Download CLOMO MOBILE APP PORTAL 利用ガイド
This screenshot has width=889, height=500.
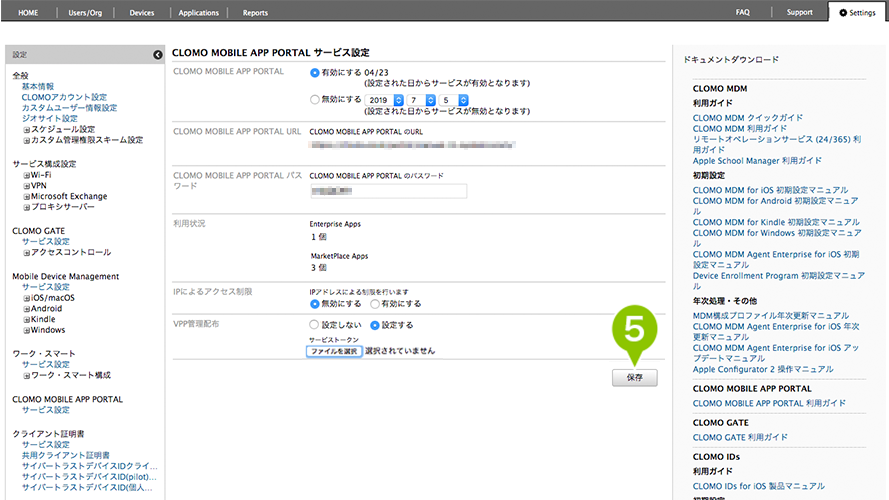point(769,403)
